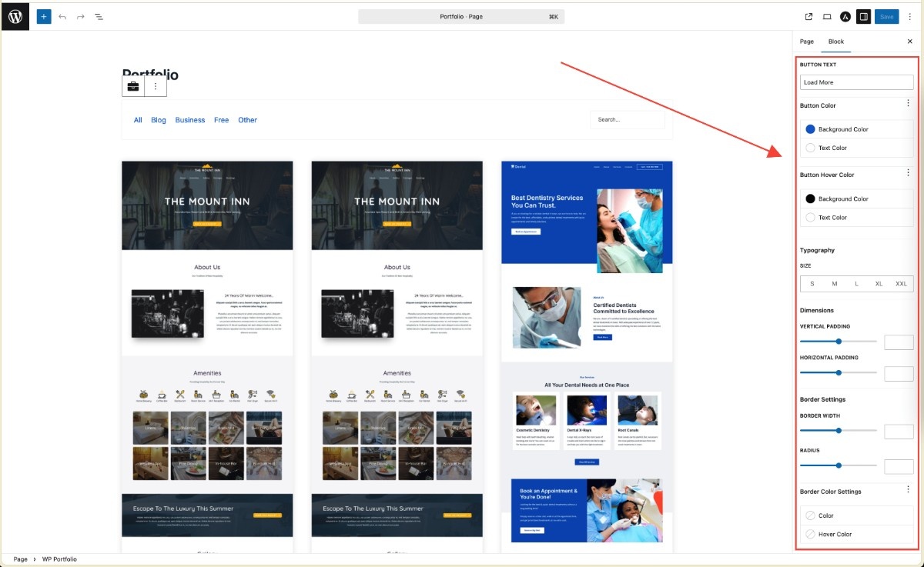924x567 pixels.
Task: Click the Horizontal Padding number box
Action: click(899, 374)
